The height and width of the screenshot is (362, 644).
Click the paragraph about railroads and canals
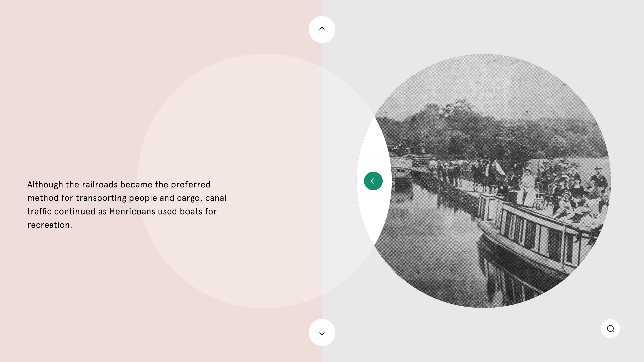coord(127,204)
